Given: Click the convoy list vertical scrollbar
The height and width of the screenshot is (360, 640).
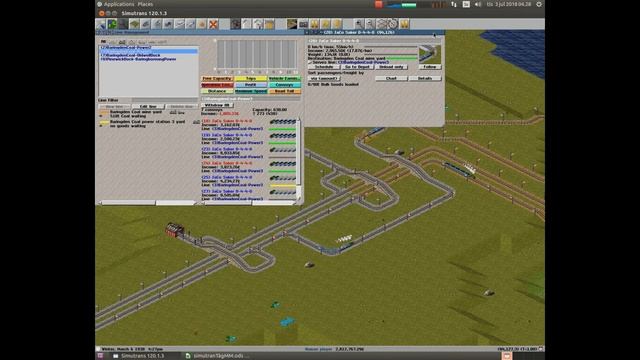Looking at the screenshot, I should coord(299,159).
